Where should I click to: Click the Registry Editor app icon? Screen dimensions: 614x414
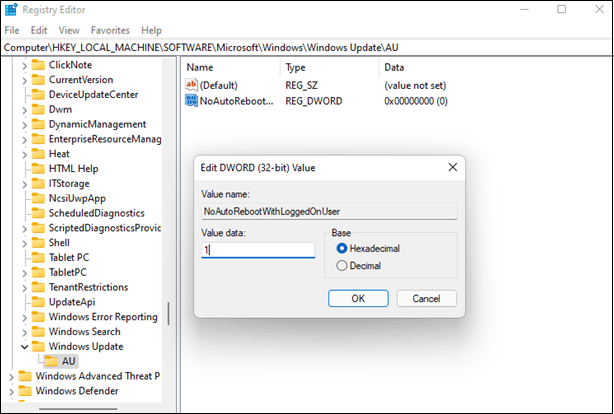click(11, 12)
